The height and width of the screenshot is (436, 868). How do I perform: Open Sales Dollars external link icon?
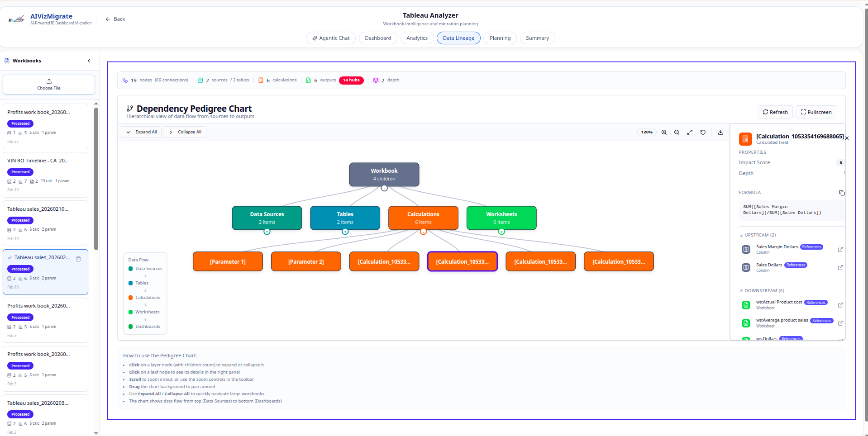[840, 267]
